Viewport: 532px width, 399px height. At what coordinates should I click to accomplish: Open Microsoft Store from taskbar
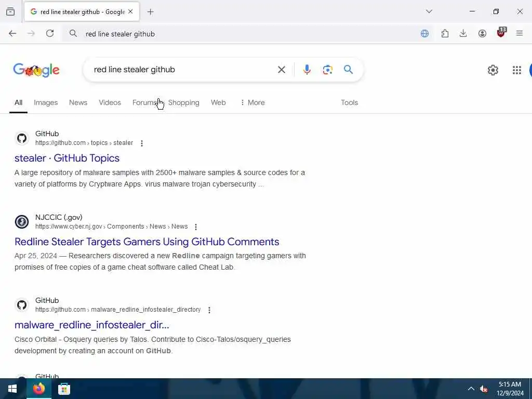(64, 389)
